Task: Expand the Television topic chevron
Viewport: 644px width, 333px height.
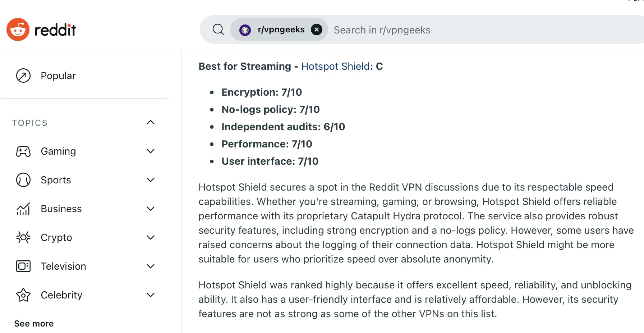Action: pyautogui.click(x=151, y=266)
